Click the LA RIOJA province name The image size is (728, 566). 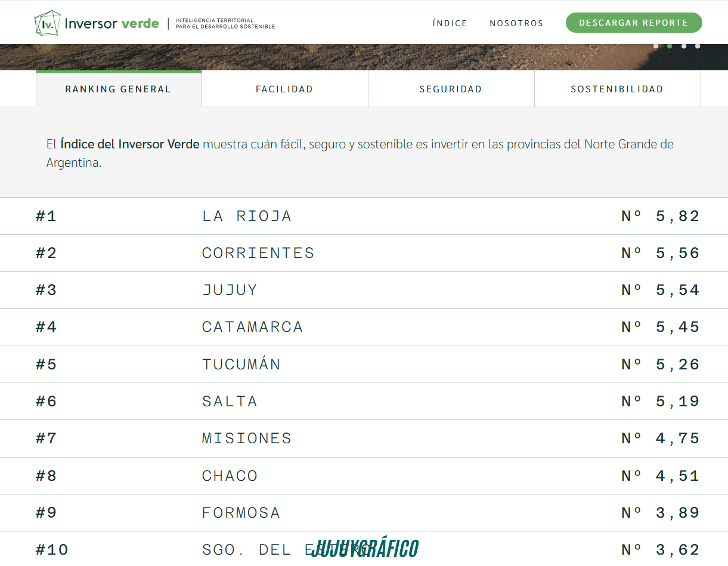[247, 216]
